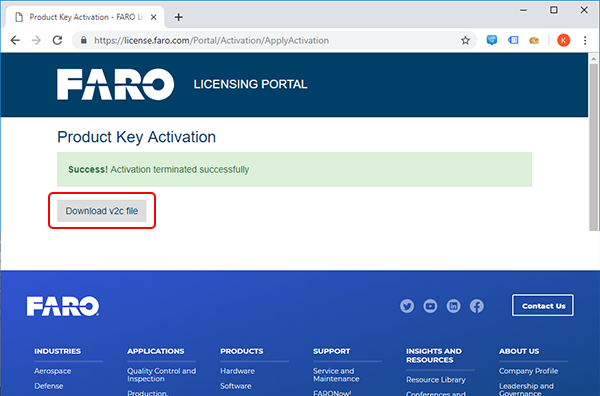The image size is (600, 396).
Task: Open FARO Facebook page icon
Action: 477,306
